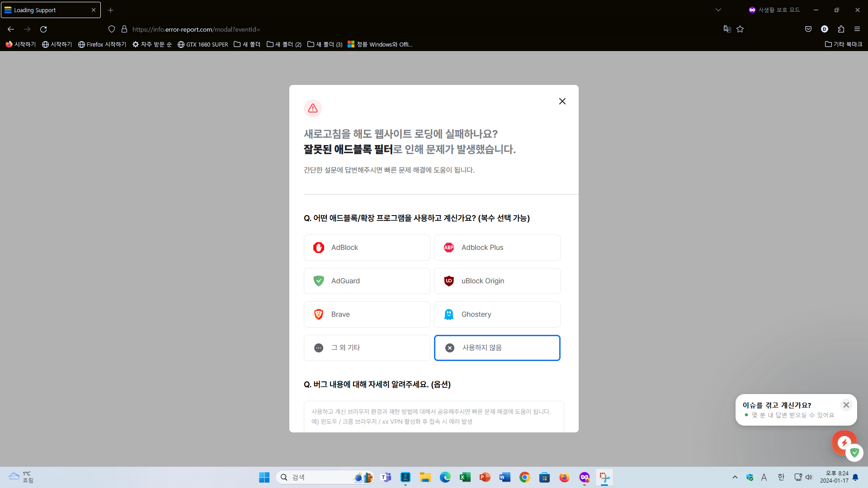This screenshot has width=868, height=488.
Task: Bookmark this page with the star
Action: pos(740,29)
